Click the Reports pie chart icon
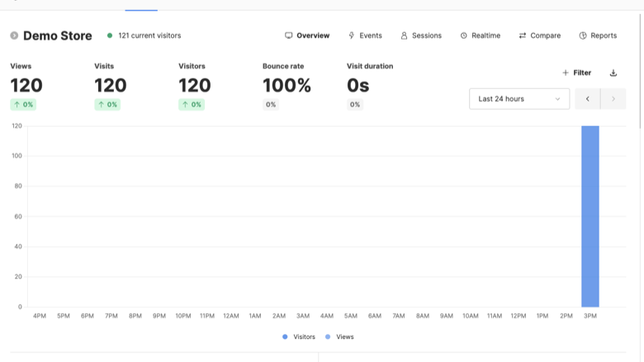Screen dimensions: 644x362 point(583,35)
